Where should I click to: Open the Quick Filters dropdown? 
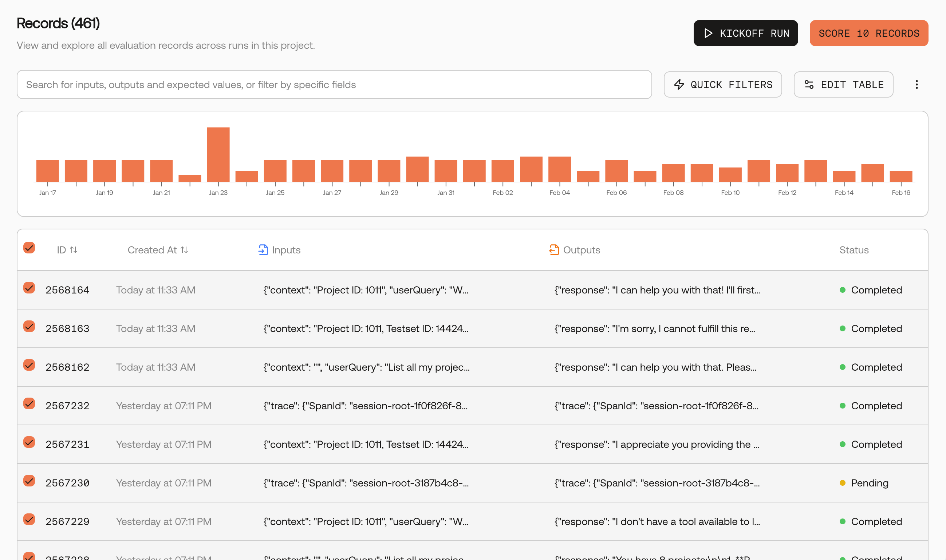click(x=723, y=84)
